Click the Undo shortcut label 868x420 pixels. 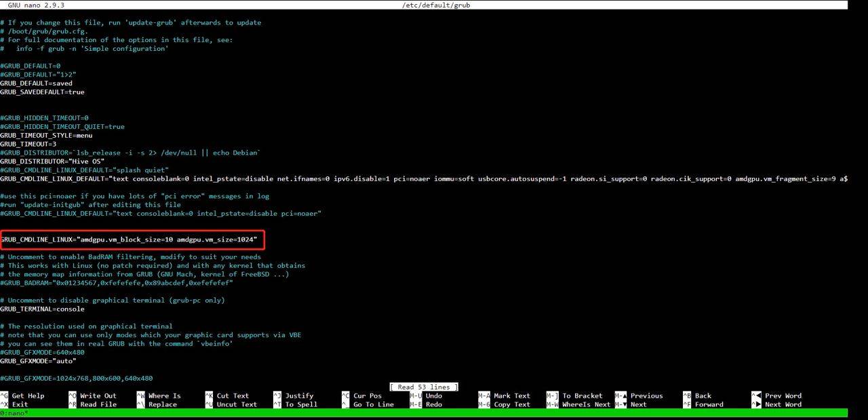433,396
